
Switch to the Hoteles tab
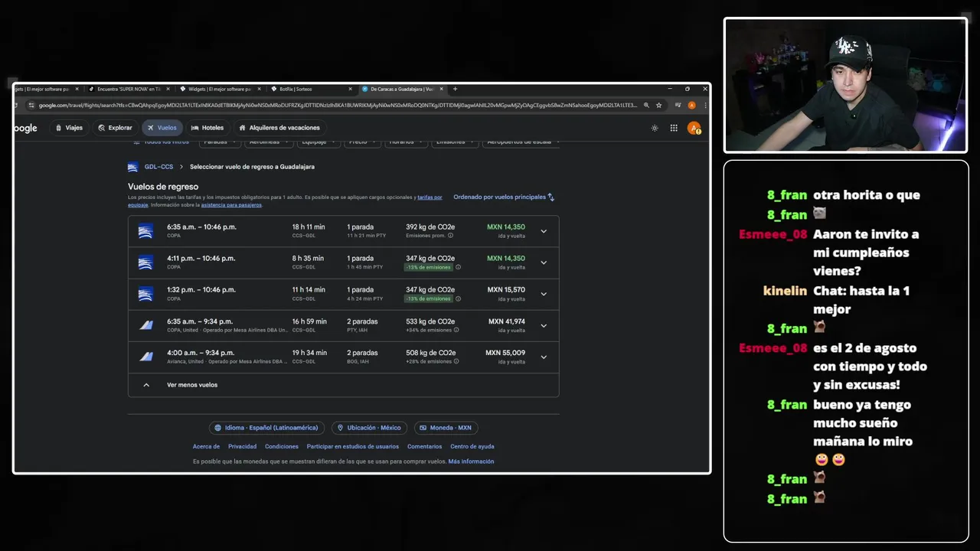click(x=207, y=128)
